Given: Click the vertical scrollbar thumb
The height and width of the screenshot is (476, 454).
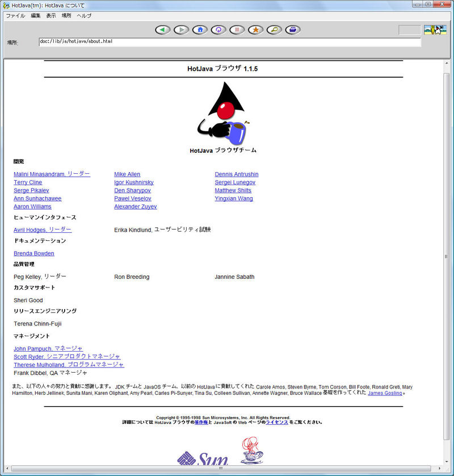Looking at the screenshot, I should (446, 257).
